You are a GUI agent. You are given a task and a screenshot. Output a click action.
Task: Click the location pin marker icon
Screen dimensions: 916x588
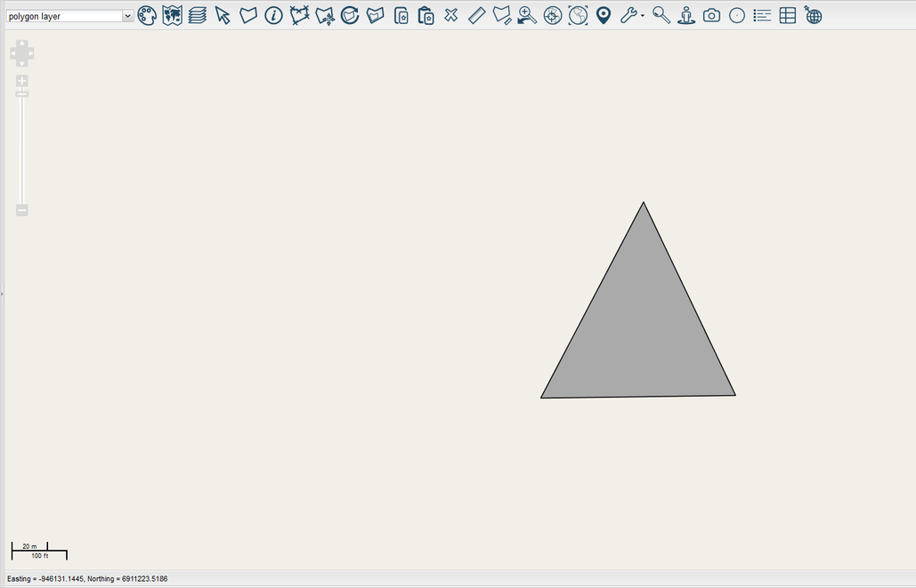coord(604,15)
